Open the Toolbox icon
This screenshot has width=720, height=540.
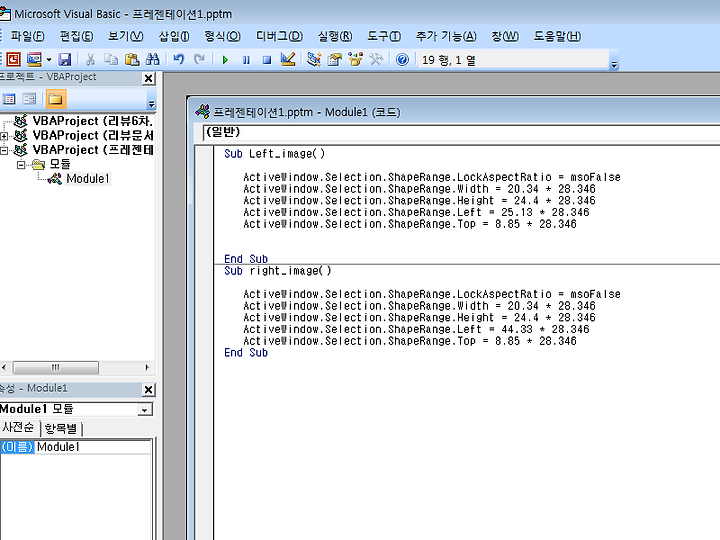click(376, 59)
